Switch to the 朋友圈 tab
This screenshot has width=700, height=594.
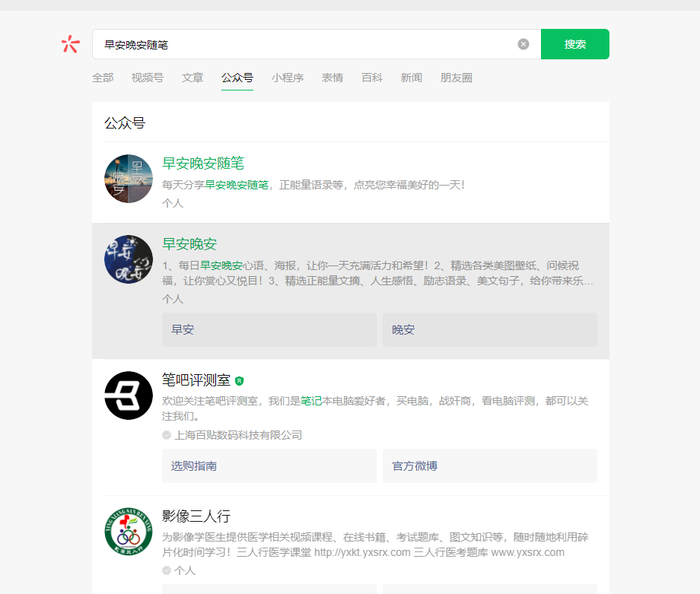coord(457,78)
